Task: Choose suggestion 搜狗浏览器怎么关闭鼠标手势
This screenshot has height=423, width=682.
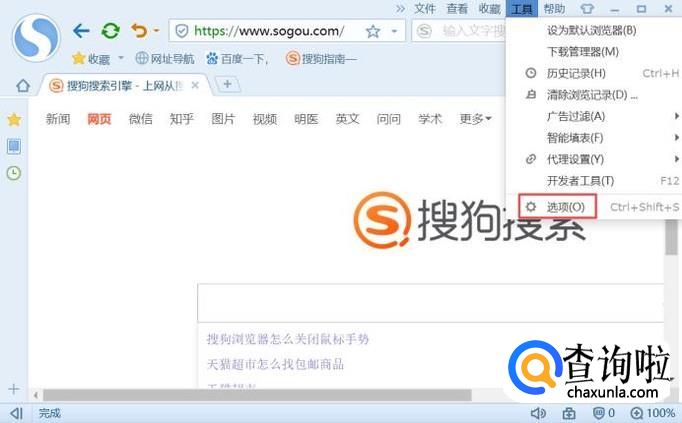Action: [x=288, y=339]
